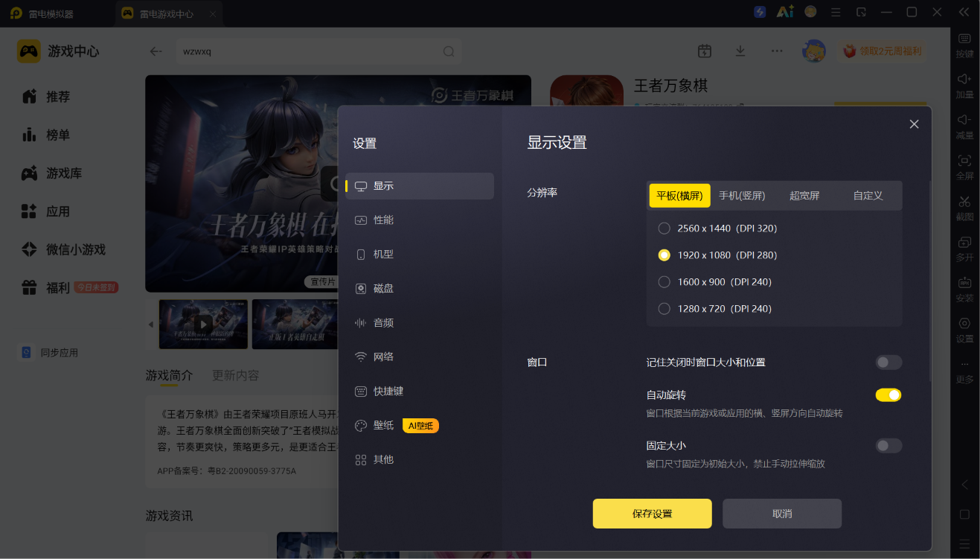Open the 网络 network settings section
The width and height of the screenshot is (980, 559).
click(x=420, y=357)
